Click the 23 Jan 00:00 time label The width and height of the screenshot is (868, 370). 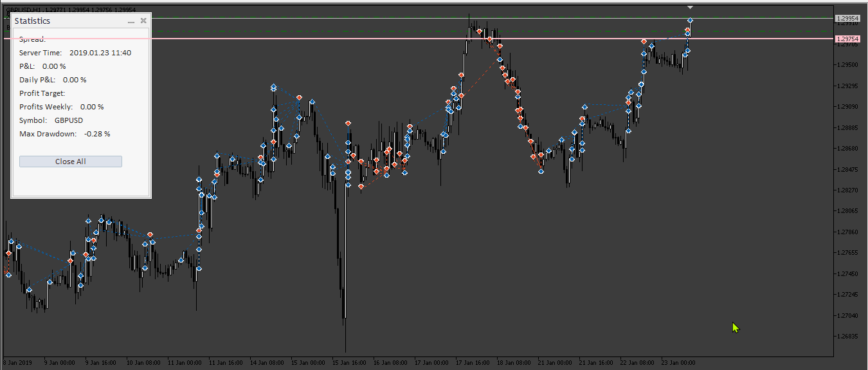tap(679, 363)
